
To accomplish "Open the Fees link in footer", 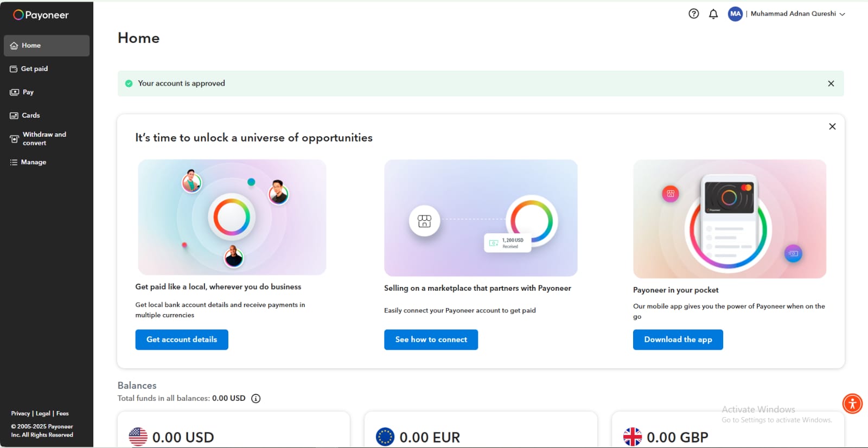I will point(62,413).
